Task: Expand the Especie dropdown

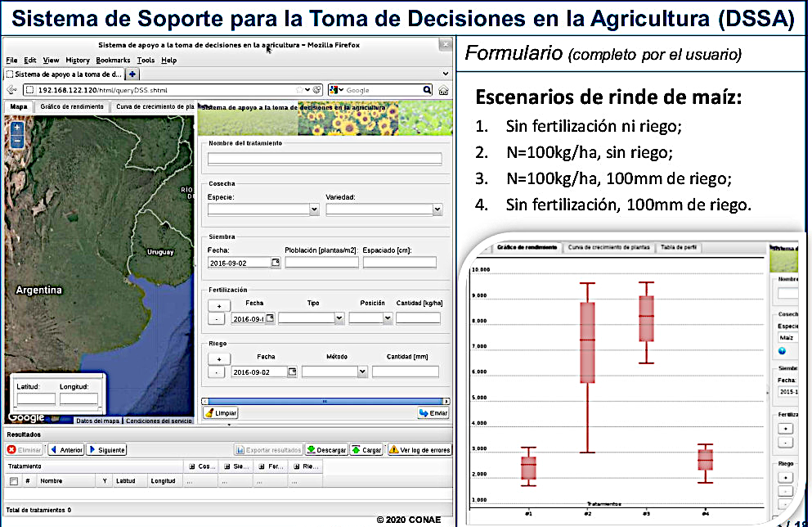Action: tap(314, 209)
